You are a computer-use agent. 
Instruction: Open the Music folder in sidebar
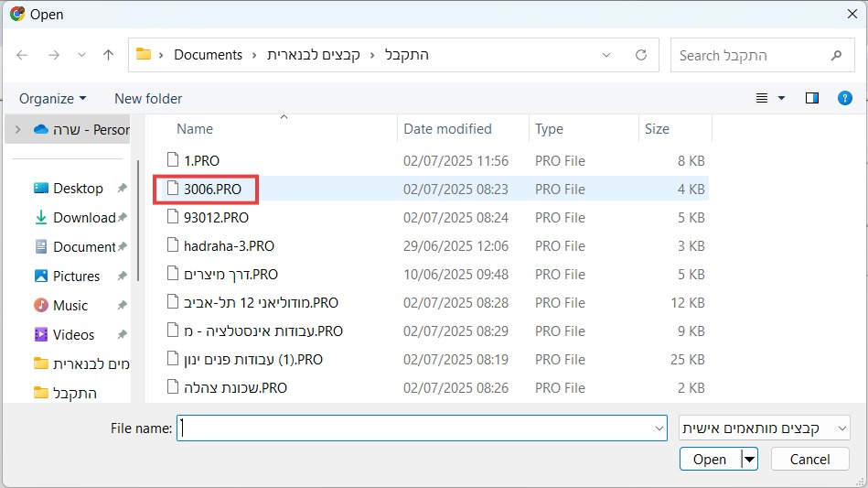tap(70, 305)
